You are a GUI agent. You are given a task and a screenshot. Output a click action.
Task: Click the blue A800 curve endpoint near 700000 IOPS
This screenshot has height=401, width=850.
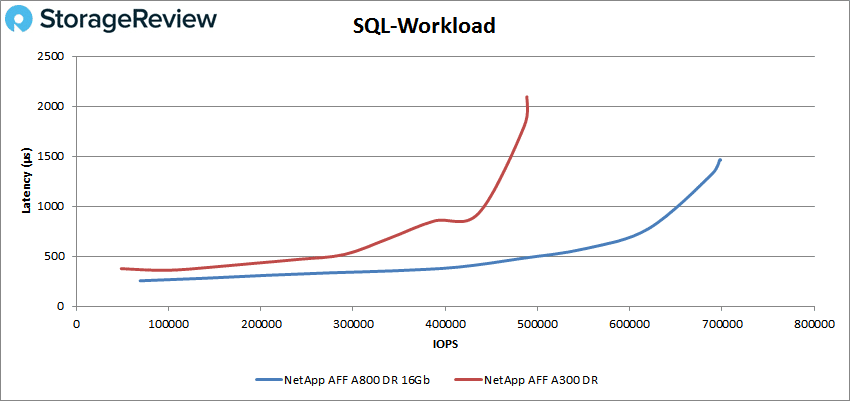pos(720,160)
